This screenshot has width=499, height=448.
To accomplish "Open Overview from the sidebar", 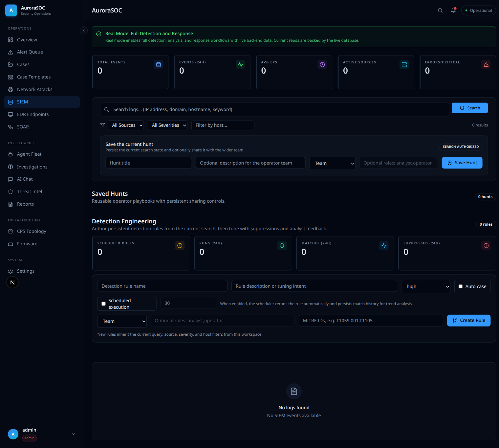I will point(42,40).
